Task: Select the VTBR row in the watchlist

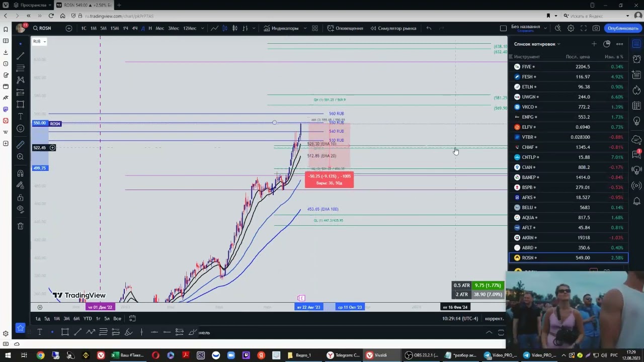Action: click(x=569, y=137)
